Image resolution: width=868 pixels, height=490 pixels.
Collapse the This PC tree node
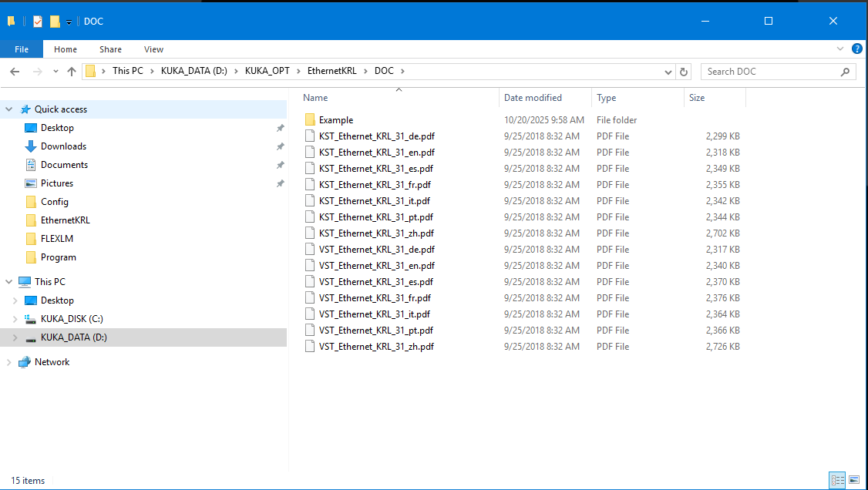tap(8, 281)
